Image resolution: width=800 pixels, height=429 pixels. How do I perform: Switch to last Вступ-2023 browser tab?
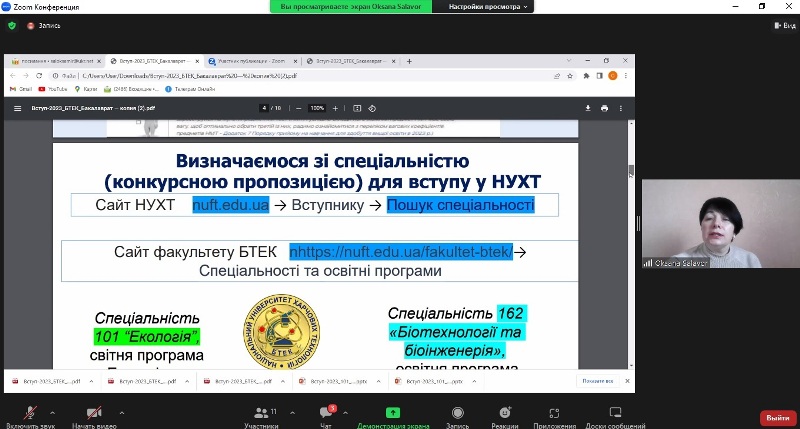click(x=351, y=61)
